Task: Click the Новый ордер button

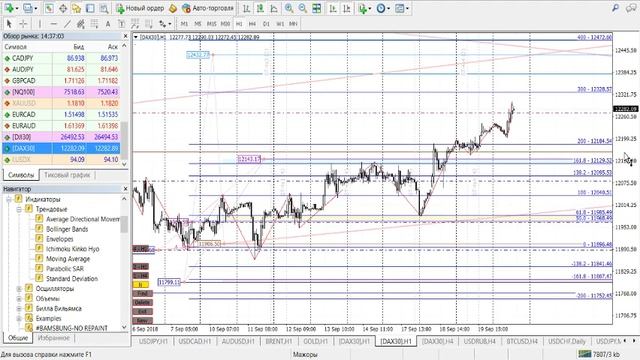Action: 140,8
